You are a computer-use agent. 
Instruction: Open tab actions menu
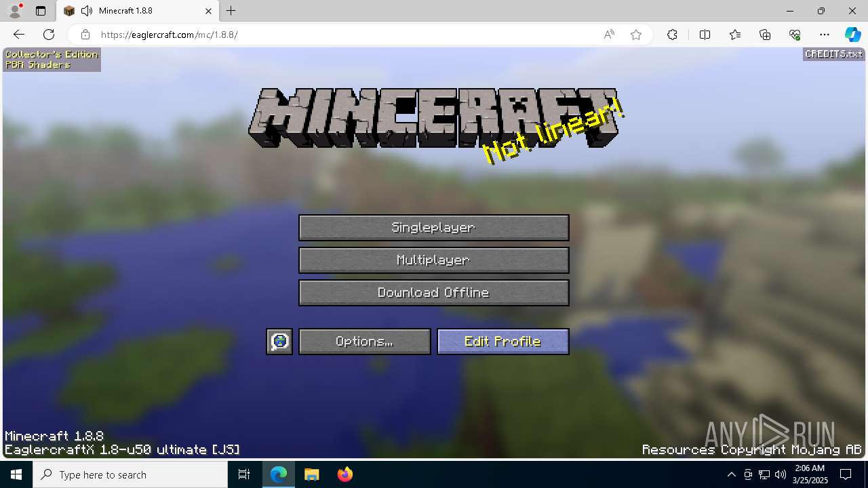(41, 11)
